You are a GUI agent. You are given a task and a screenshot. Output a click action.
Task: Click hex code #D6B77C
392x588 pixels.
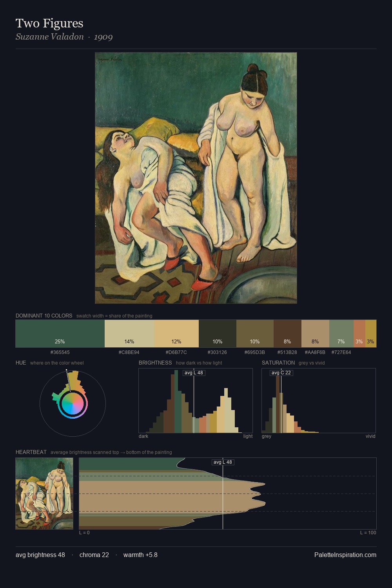[176, 352]
